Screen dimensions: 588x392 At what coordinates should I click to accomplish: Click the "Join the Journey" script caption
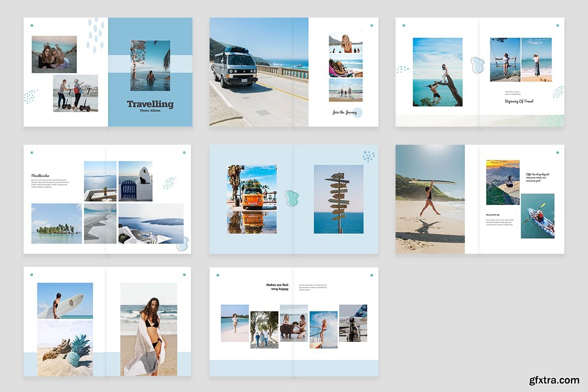345,113
